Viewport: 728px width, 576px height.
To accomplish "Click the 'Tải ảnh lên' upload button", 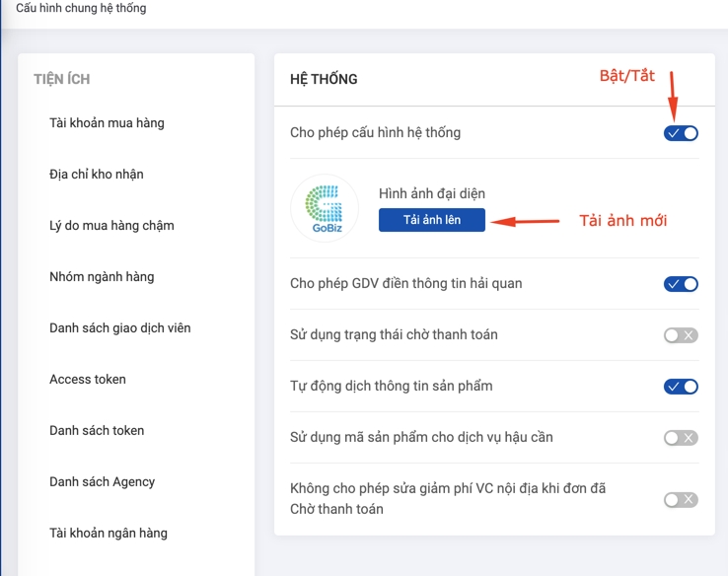I will [432, 220].
